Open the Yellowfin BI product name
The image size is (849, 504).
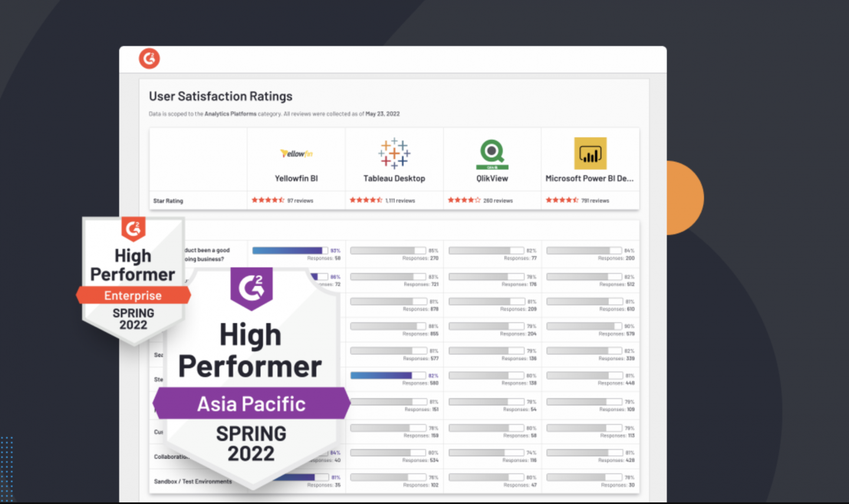click(296, 179)
